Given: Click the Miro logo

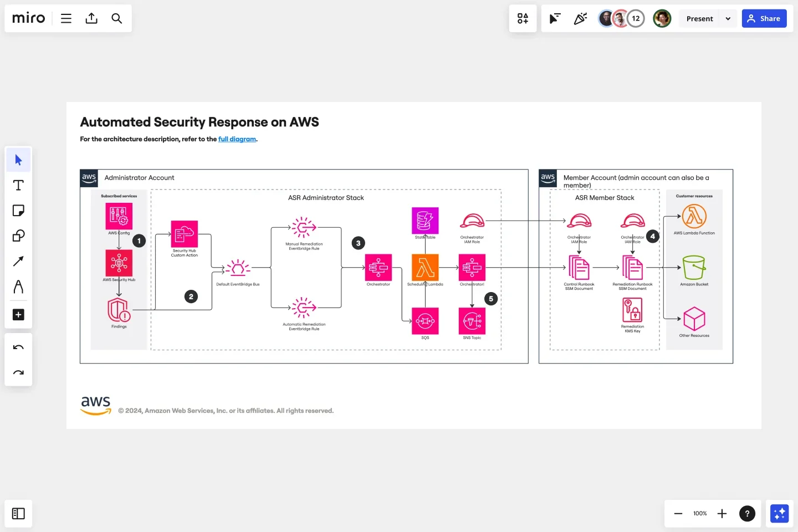Looking at the screenshot, I should 28,18.
